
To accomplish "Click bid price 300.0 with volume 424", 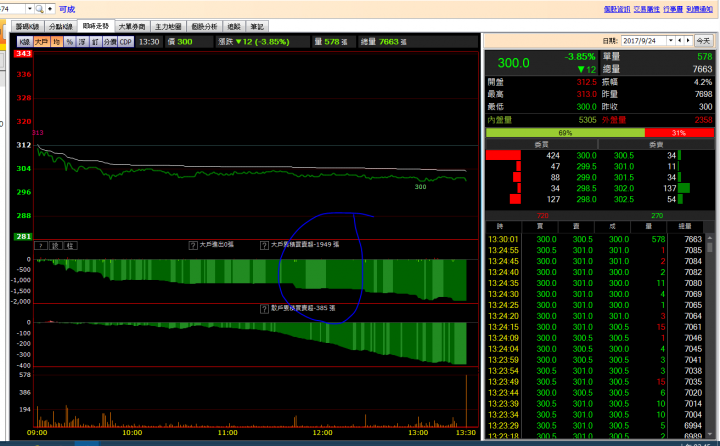I will pos(586,156).
